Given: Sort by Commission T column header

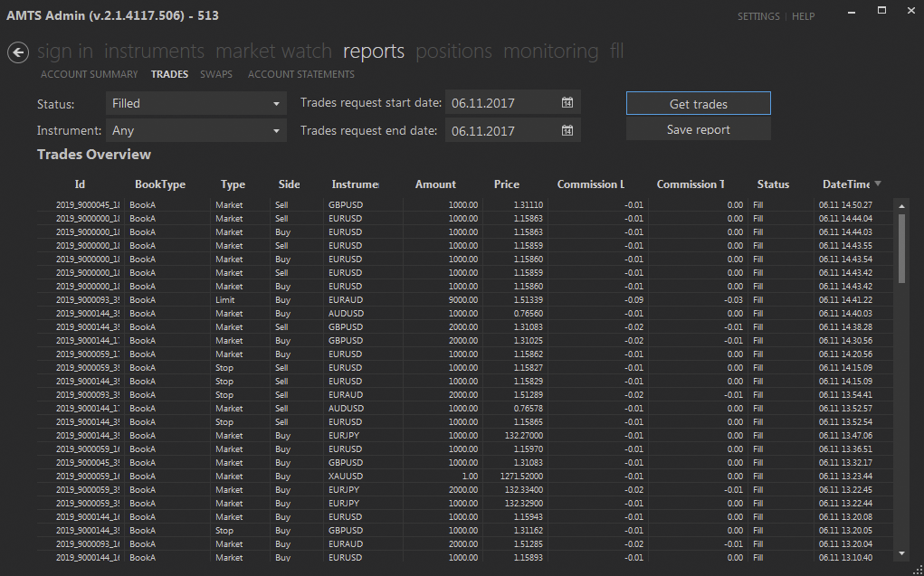Looking at the screenshot, I should click(x=690, y=184).
